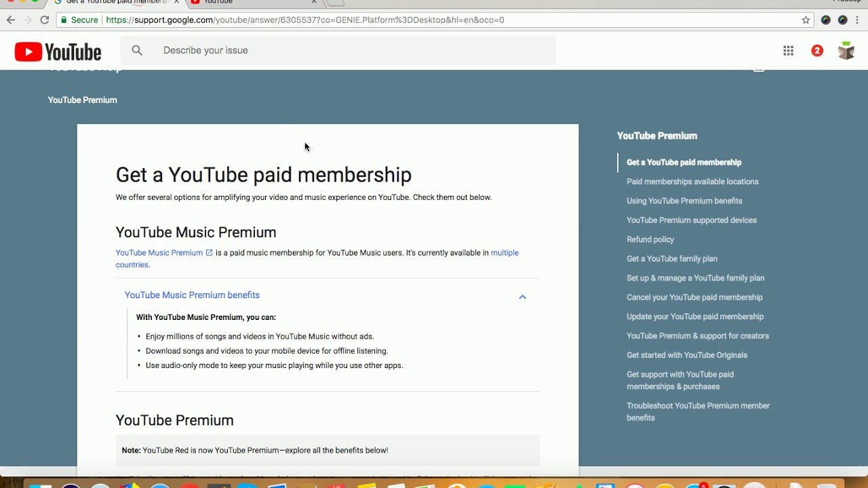Click the note about YouTube Red

coord(328,450)
